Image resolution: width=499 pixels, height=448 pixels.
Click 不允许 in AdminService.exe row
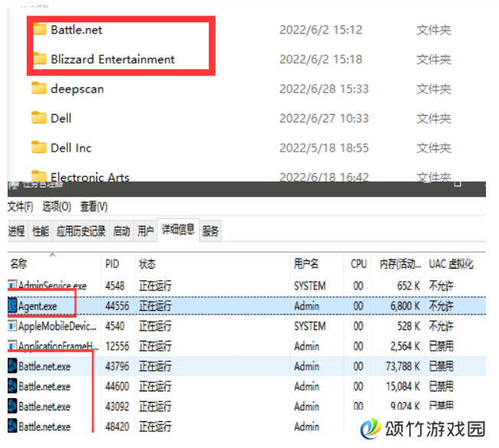click(x=441, y=286)
